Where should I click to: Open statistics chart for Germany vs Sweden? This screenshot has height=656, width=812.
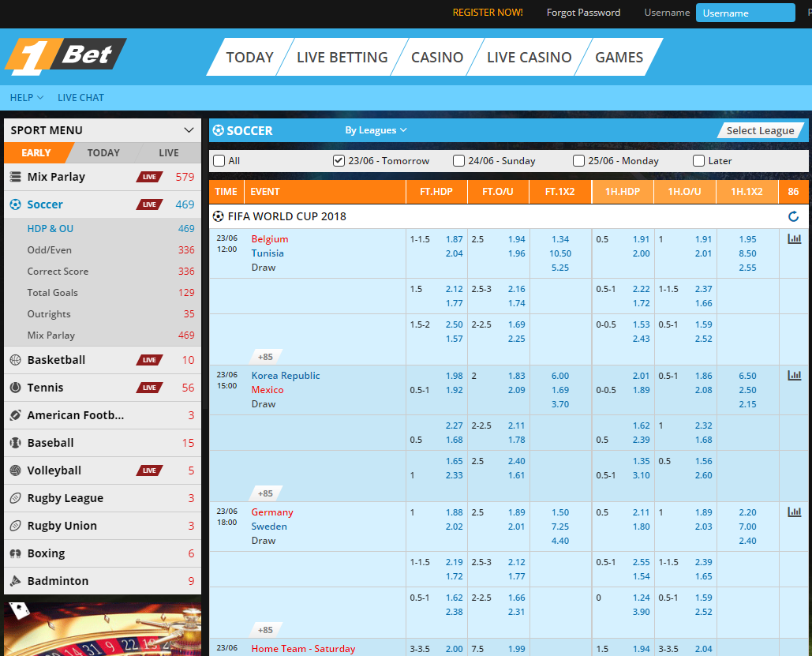coord(795,512)
